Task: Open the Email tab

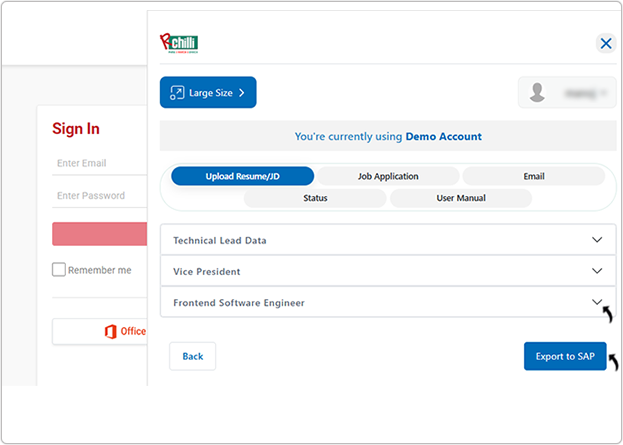Action: [x=533, y=176]
